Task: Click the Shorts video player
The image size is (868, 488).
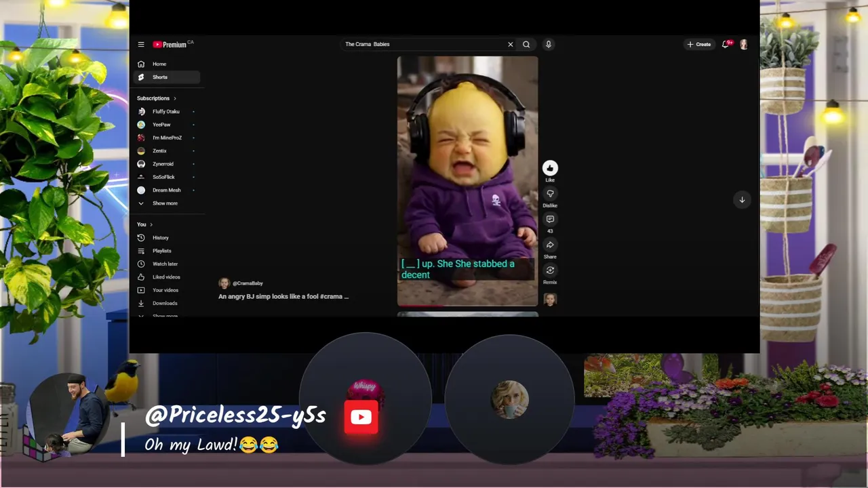Action: pos(467,181)
